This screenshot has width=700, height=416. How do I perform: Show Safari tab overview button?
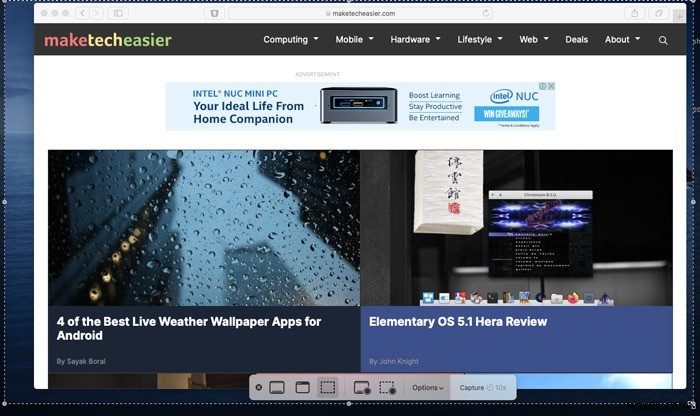point(658,13)
